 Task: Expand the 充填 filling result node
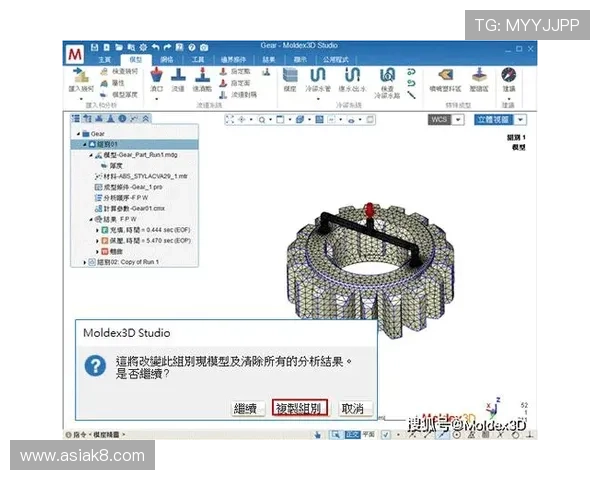(97, 230)
